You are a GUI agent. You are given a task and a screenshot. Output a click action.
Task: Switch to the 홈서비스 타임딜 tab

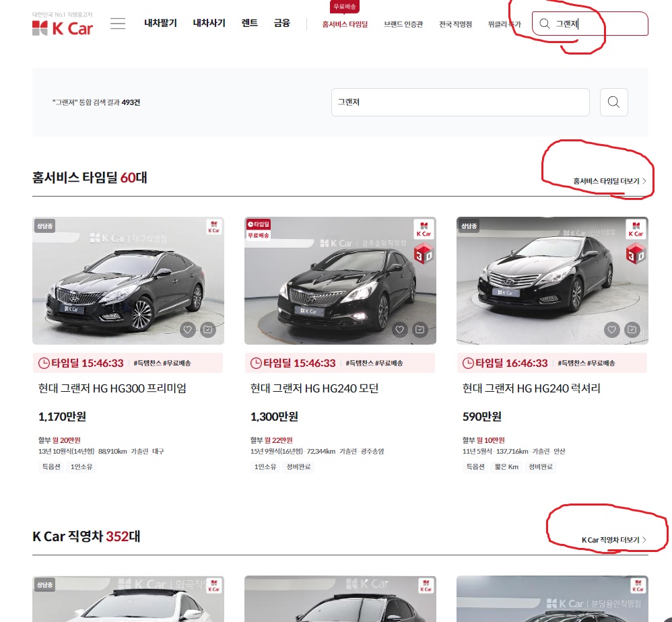[345, 22]
